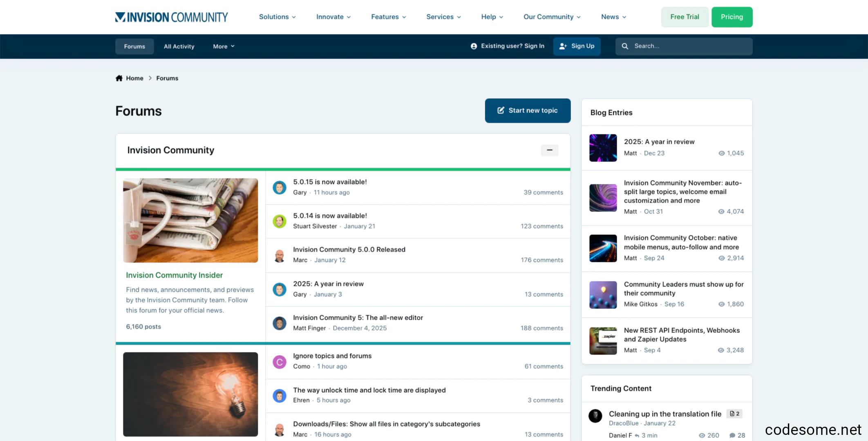
Task: Open topic '5.0.14 is now available!'
Action: (330, 216)
